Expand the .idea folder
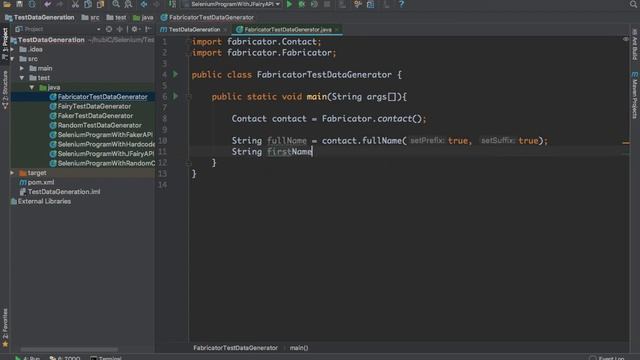 click(13, 49)
